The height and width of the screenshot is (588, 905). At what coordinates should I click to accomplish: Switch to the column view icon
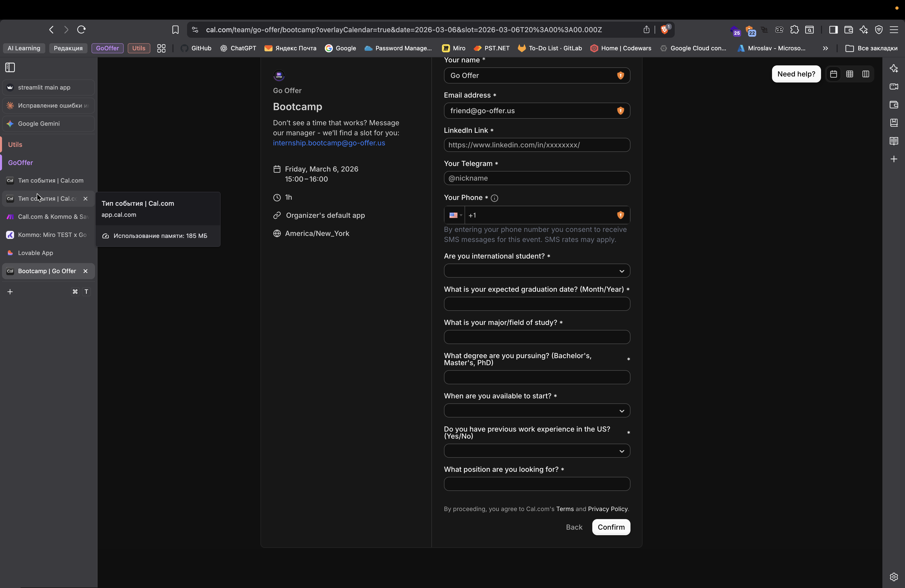[866, 74]
